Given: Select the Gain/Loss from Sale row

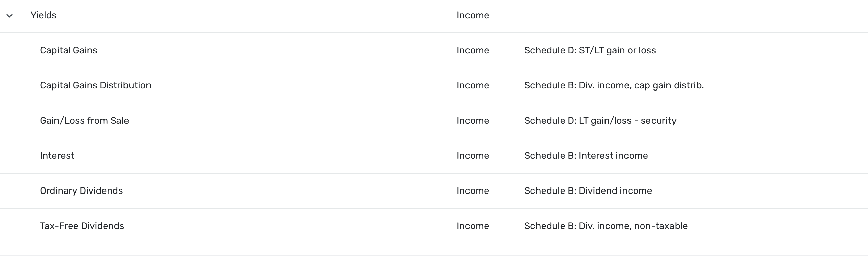Looking at the screenshot, I should tap(84, 120).
